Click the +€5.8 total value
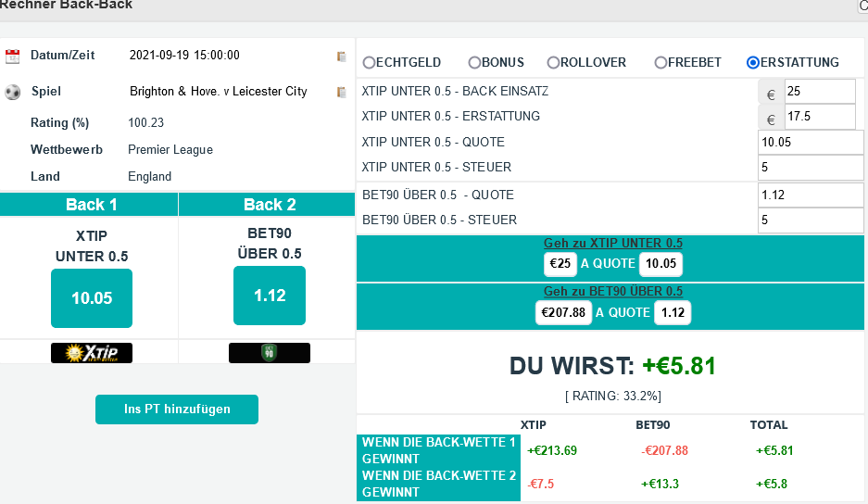This screenshot has width=868, height=504. (771, 484)
